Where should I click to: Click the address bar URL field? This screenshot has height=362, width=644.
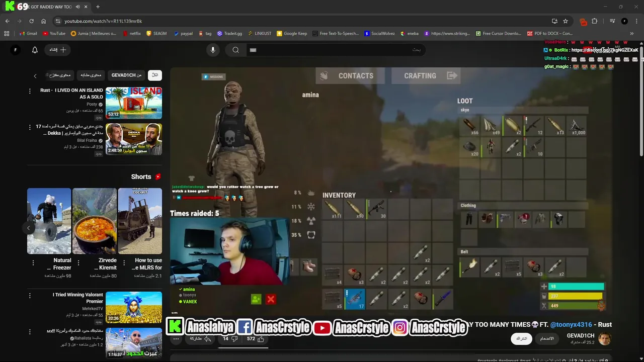click(302, 21)
